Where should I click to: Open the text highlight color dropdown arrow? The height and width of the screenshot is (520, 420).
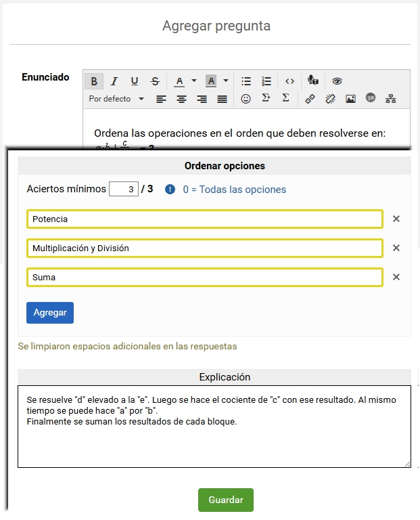(226, 81)
